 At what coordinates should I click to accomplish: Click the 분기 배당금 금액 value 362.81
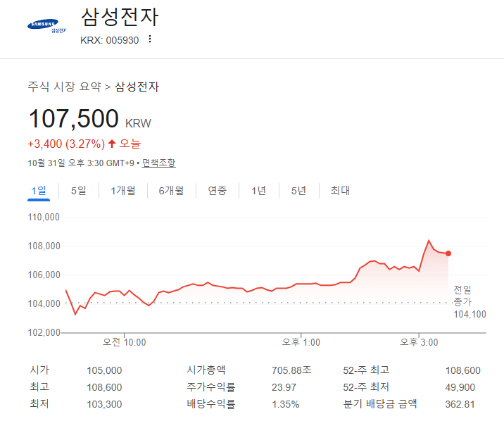tap(460, 404)
